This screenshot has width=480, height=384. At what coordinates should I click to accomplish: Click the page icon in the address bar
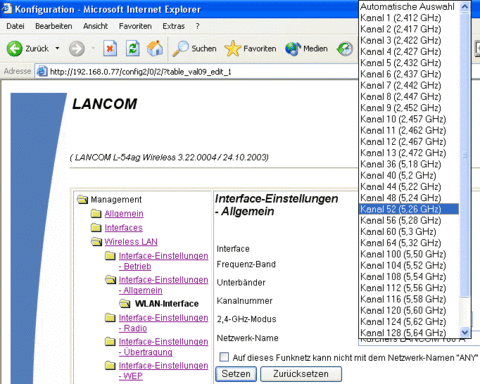click(42, 71)
